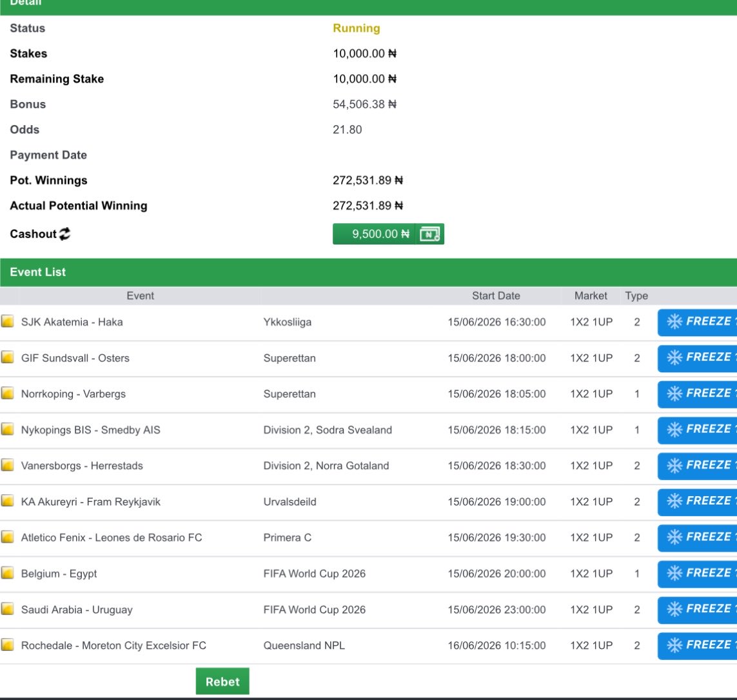Viewport: 737px width, 700px height.
Task: Click the Rebet button
Action: 222,681
